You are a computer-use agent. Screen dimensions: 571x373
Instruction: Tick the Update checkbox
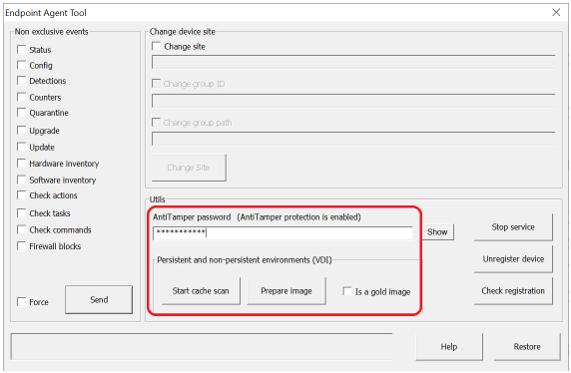tap(21, 147)
